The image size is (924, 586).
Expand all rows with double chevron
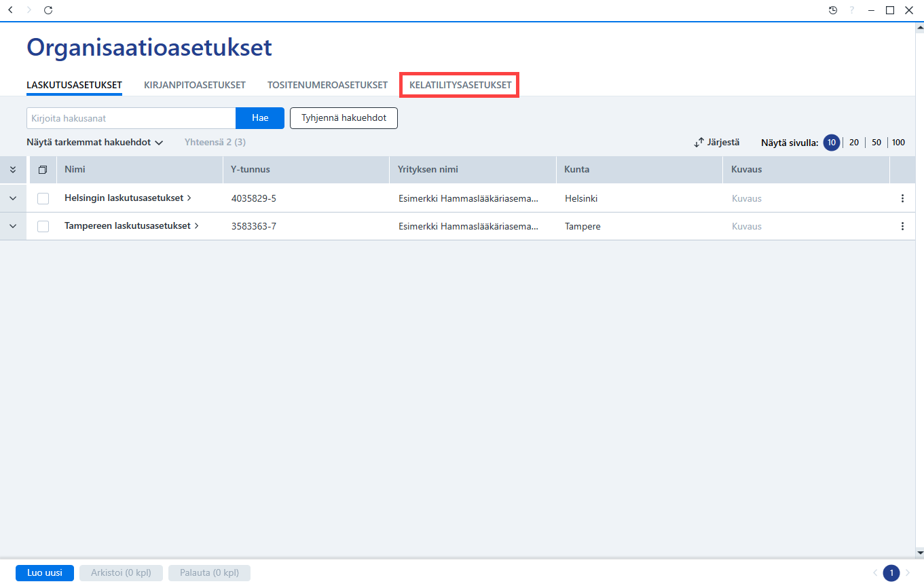[x=13, y=170]
